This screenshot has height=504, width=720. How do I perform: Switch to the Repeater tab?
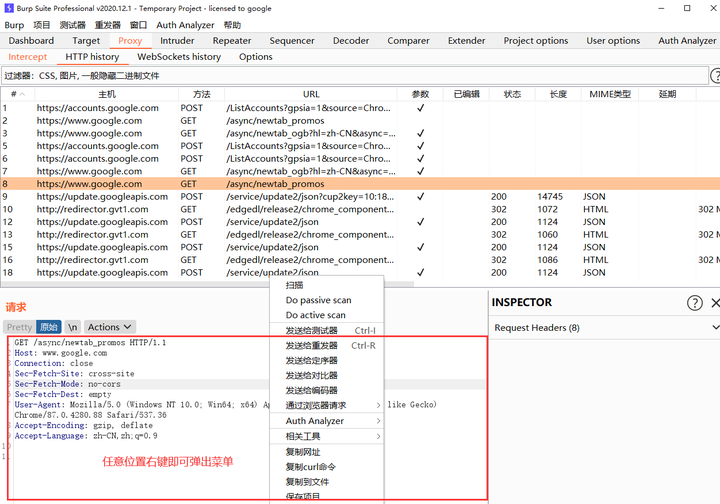232,41
